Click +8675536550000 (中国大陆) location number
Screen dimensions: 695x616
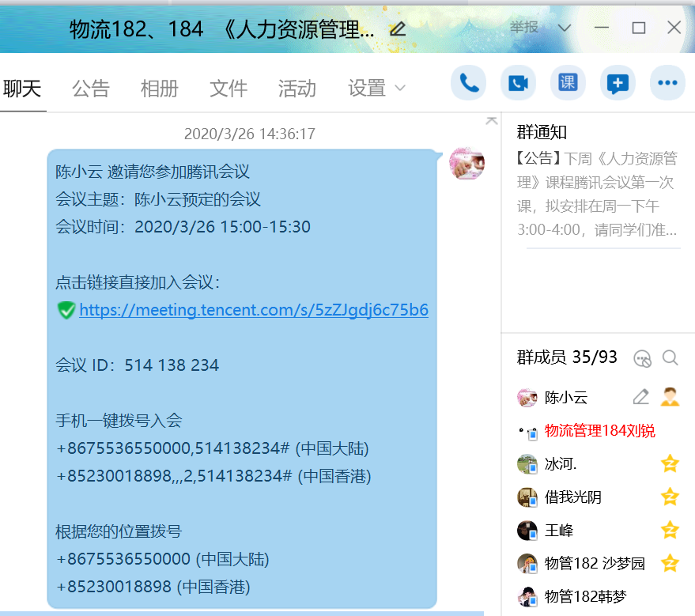click(162, 559)
